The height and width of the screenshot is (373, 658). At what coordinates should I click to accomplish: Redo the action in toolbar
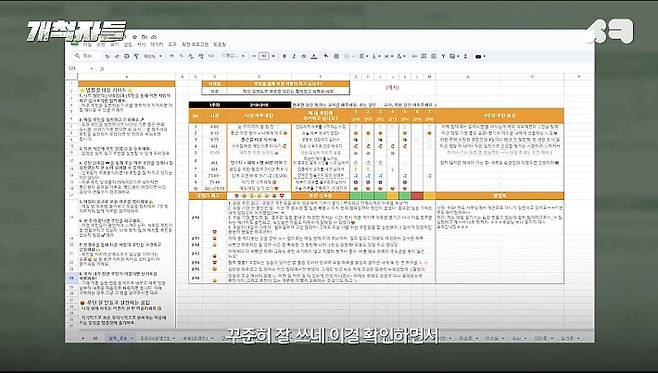[117, 56]
